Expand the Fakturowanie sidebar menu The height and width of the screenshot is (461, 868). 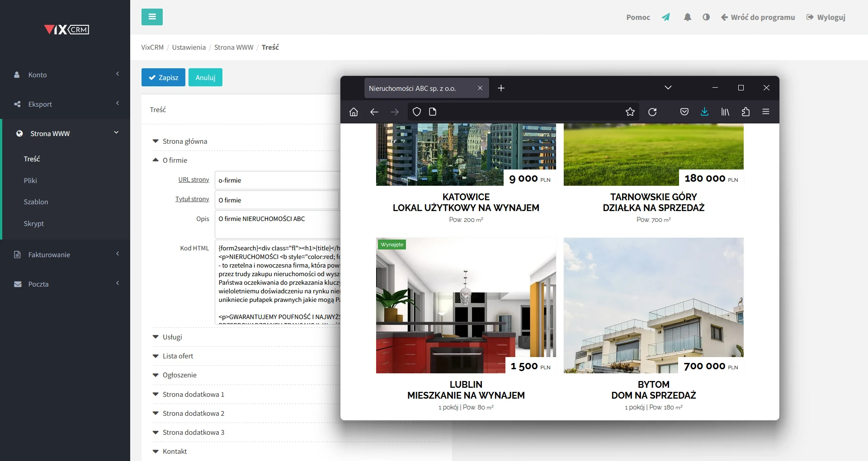[49, 254]
